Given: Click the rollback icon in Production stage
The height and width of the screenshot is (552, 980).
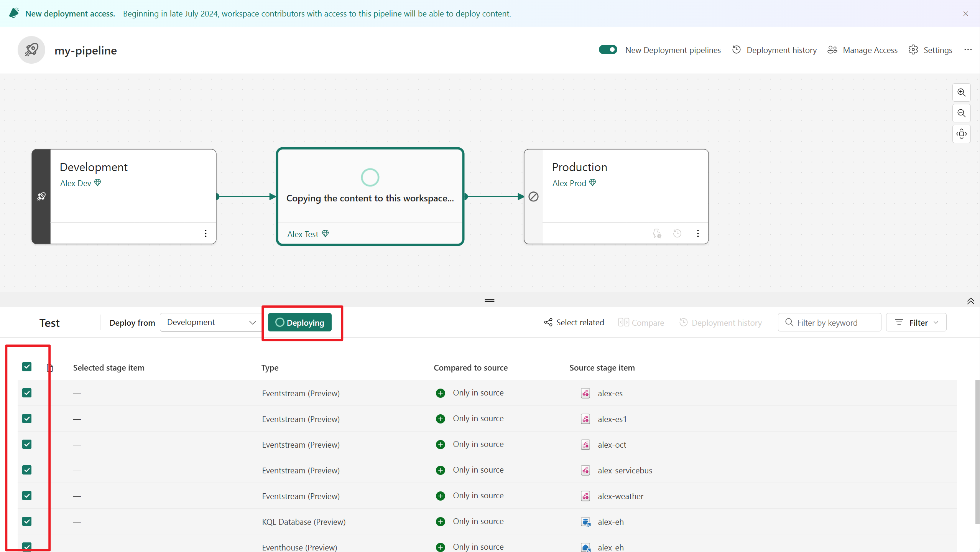Looking at the screenshot, I should (x=676, y=234).
